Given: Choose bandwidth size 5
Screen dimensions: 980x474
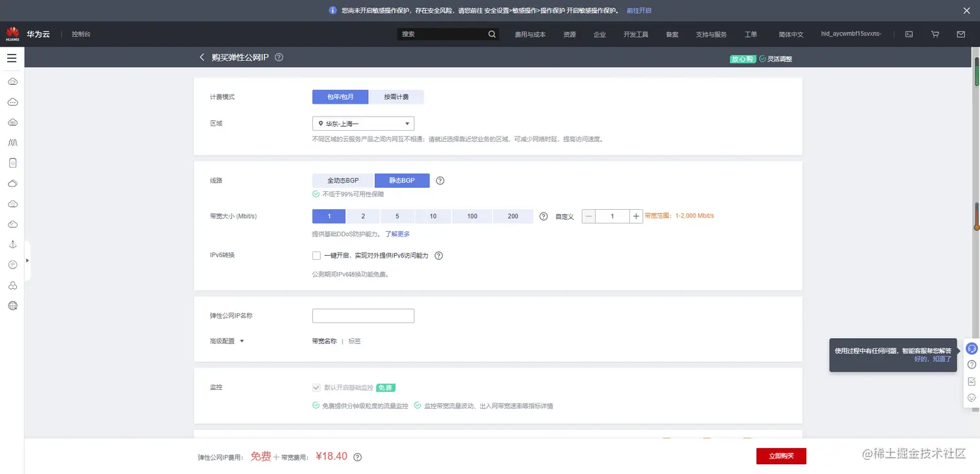Looking at the screenshot, I should click(397, 216).
